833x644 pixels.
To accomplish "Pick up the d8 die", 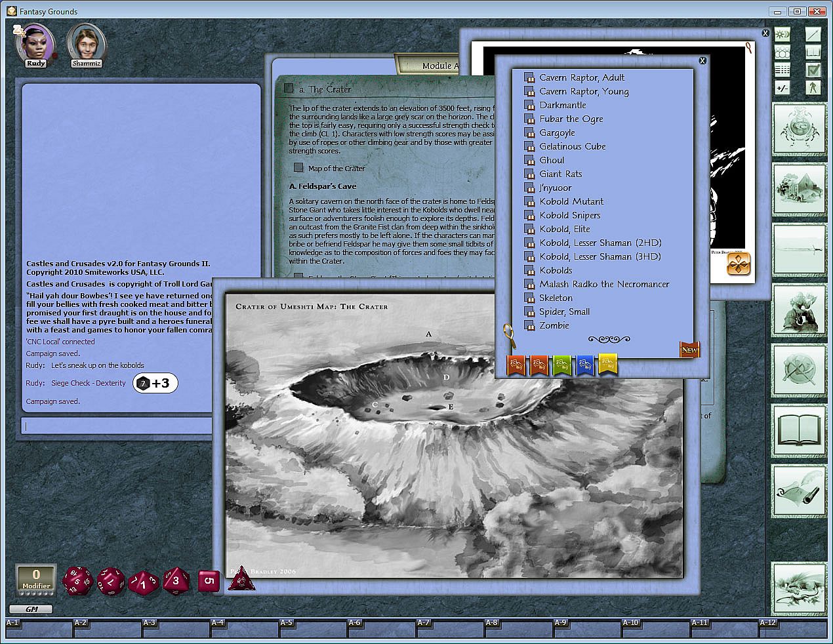I will [x=176, y=580].
